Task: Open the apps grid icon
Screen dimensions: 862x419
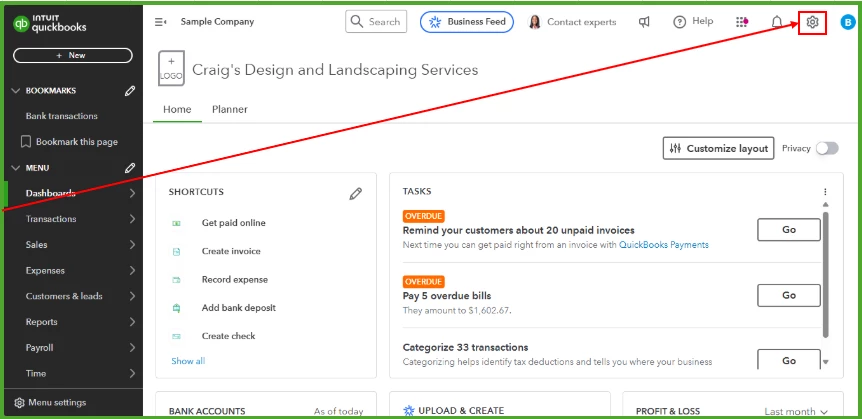Action: pyautogui.click(x=742, y=22)
